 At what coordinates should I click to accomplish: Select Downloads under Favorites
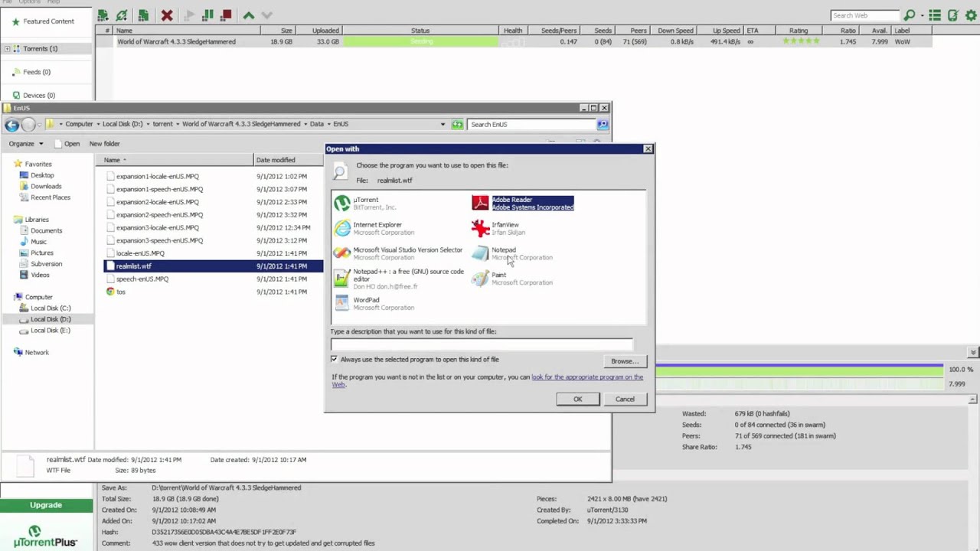point(41,187)
